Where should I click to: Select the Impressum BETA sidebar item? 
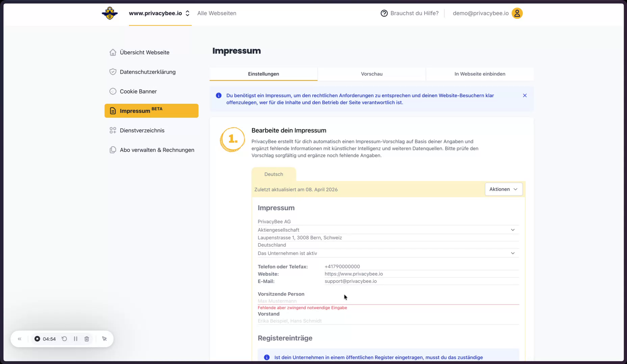point(151,111)
